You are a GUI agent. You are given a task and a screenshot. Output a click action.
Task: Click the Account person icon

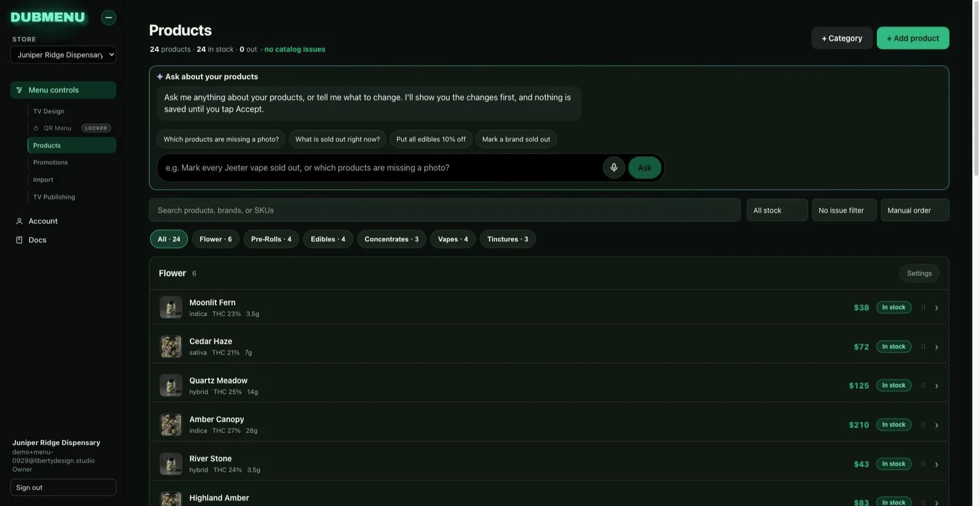[x=19, y=221]
